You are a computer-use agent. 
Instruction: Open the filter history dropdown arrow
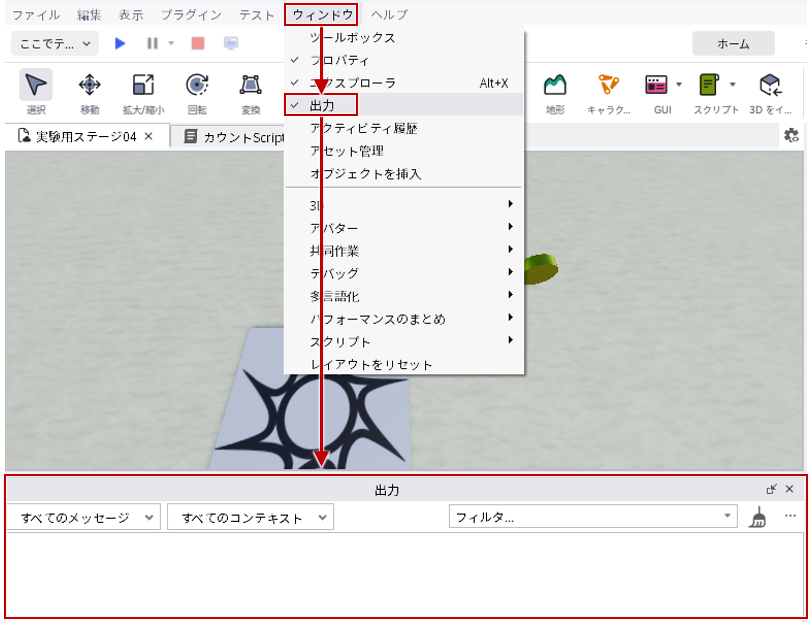pos(727,516)
